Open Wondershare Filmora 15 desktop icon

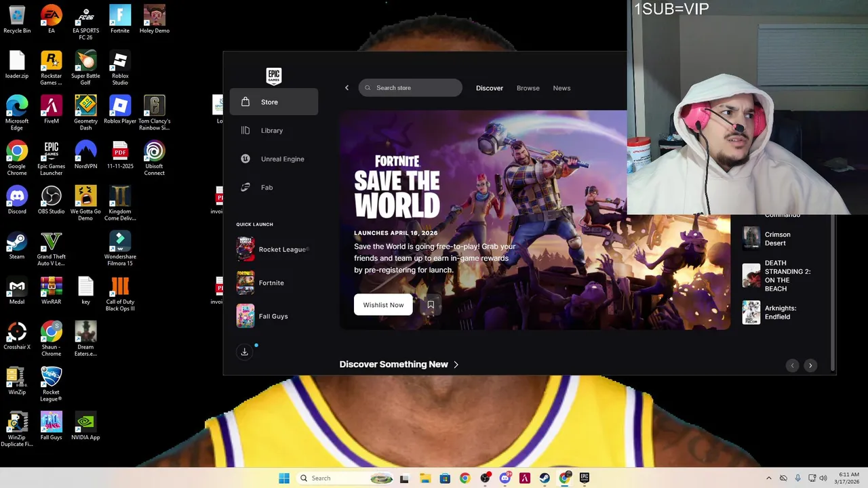coord(120,249)
